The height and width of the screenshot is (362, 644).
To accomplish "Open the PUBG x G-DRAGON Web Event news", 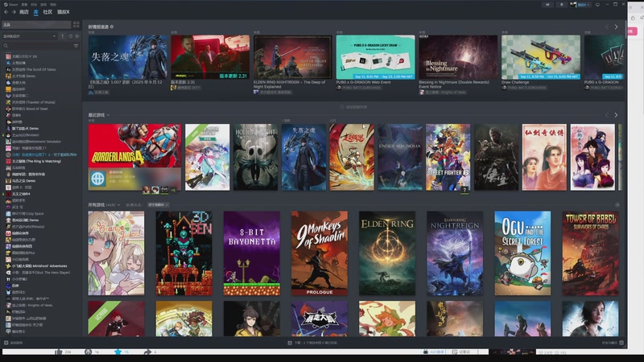I will tap(375, 57).
